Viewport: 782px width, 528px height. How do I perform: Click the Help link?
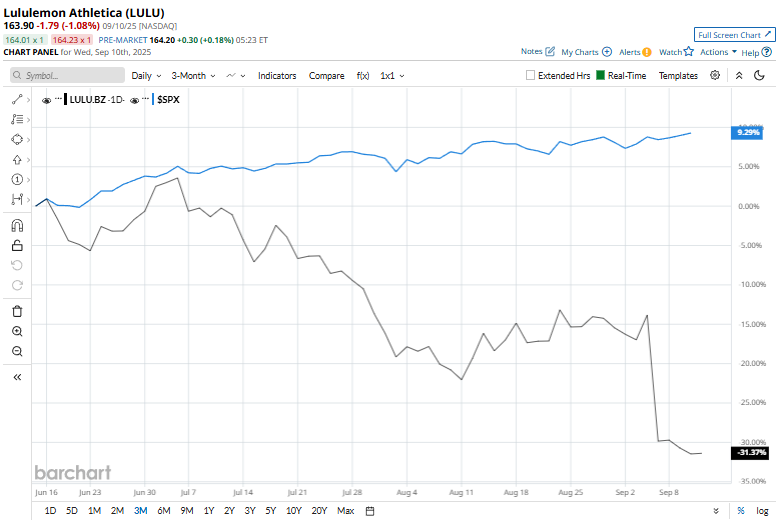750,52
